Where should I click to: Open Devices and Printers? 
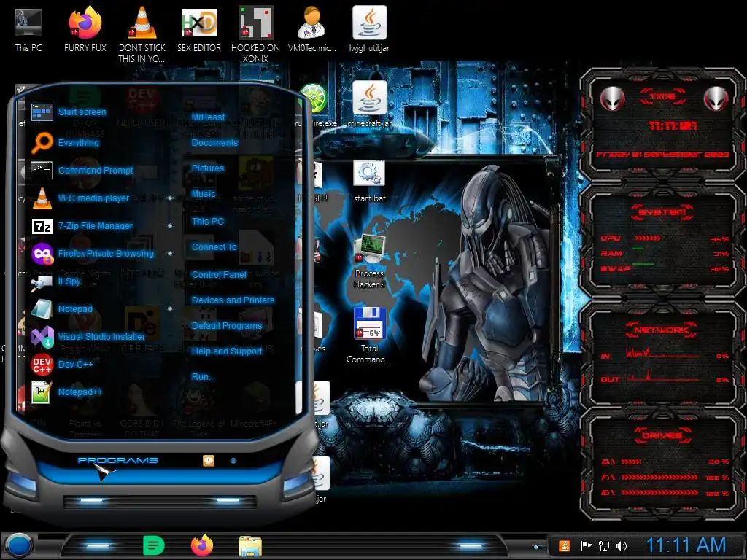233,300
